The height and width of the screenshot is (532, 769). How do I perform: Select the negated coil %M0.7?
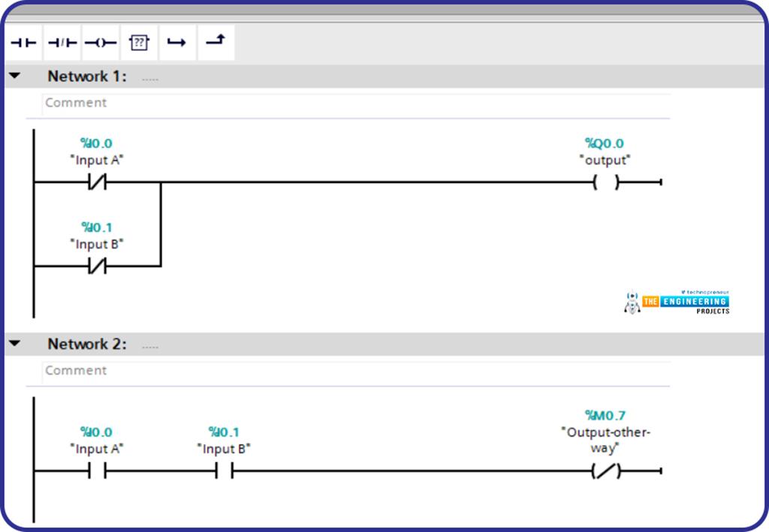point(605,471)
